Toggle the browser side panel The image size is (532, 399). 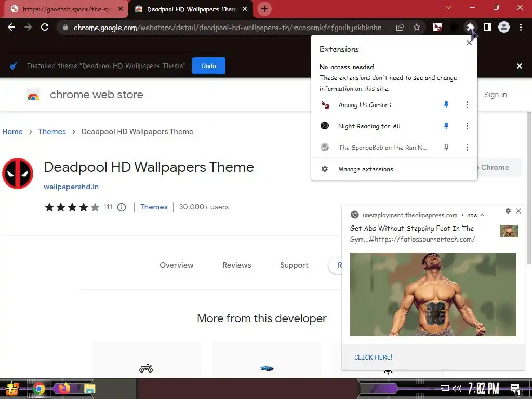tap(487, 27)
